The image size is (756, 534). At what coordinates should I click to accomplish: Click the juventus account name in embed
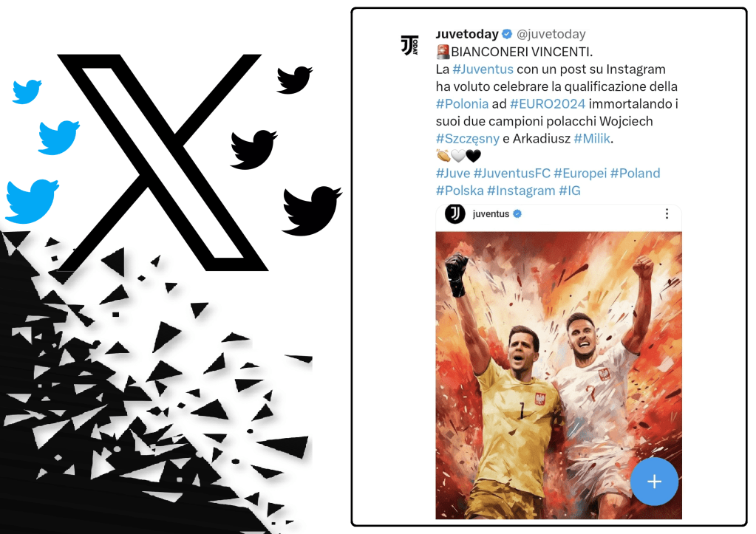click(491, 214)
